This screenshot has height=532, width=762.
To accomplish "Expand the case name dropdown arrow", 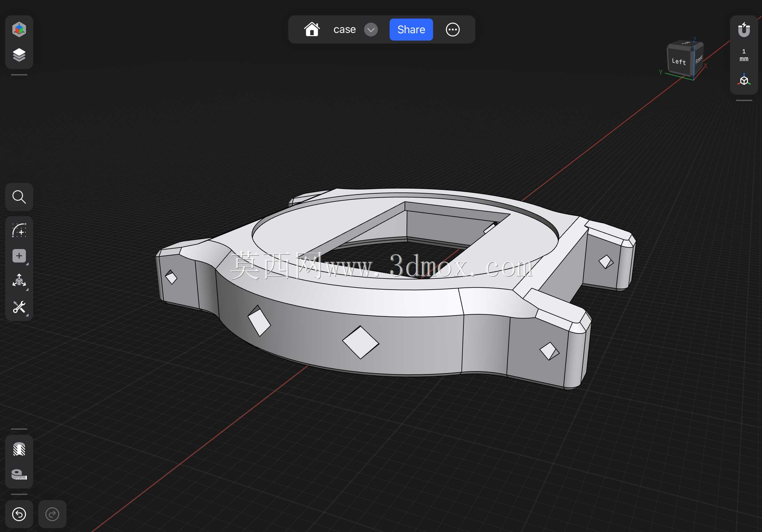I will coord(371,29).
